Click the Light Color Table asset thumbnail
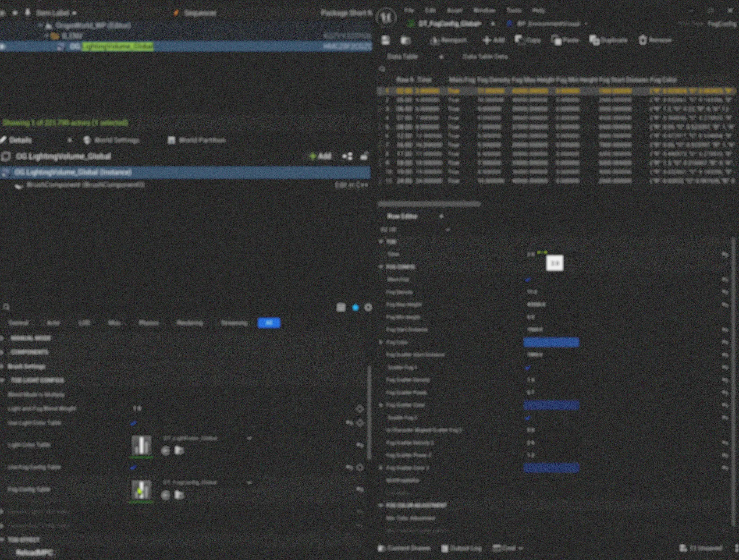The image size is (739, 560). coord(141,446)
